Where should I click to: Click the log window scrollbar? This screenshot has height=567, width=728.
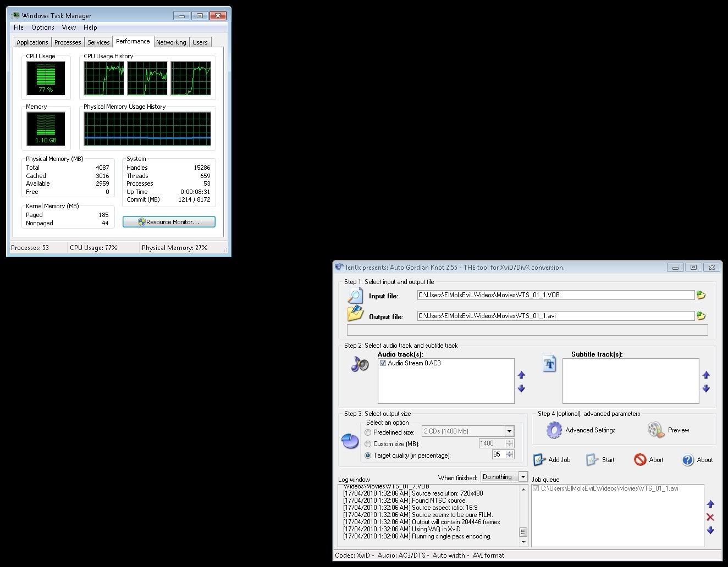[523, 515]
